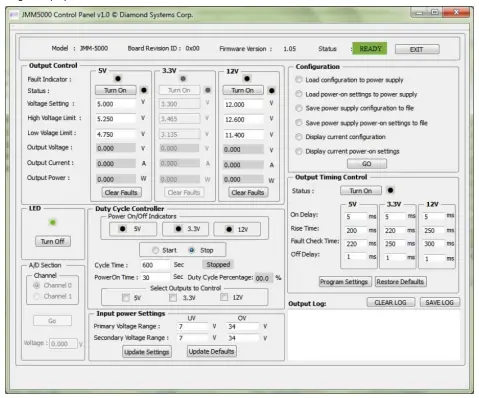This screenshot has height=398, width=479.
Task: Check the 3.3V output to control checkbox
Action: click(173, 297)
